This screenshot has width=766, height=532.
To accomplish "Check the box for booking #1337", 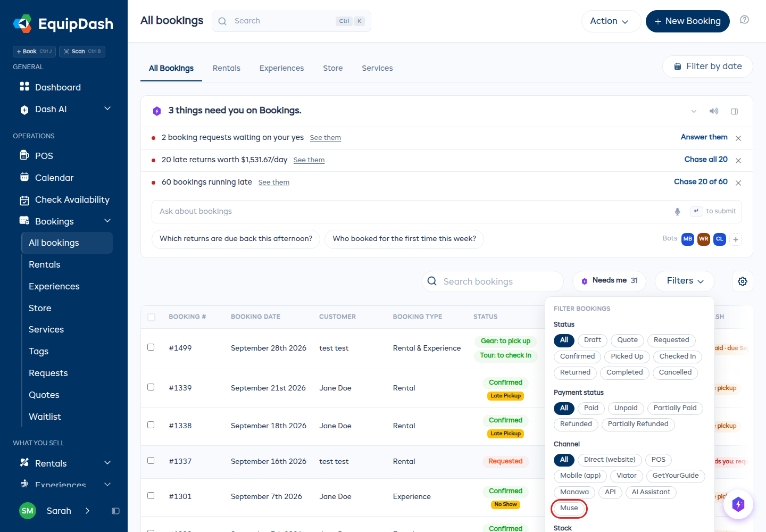I will click(151, 460).
